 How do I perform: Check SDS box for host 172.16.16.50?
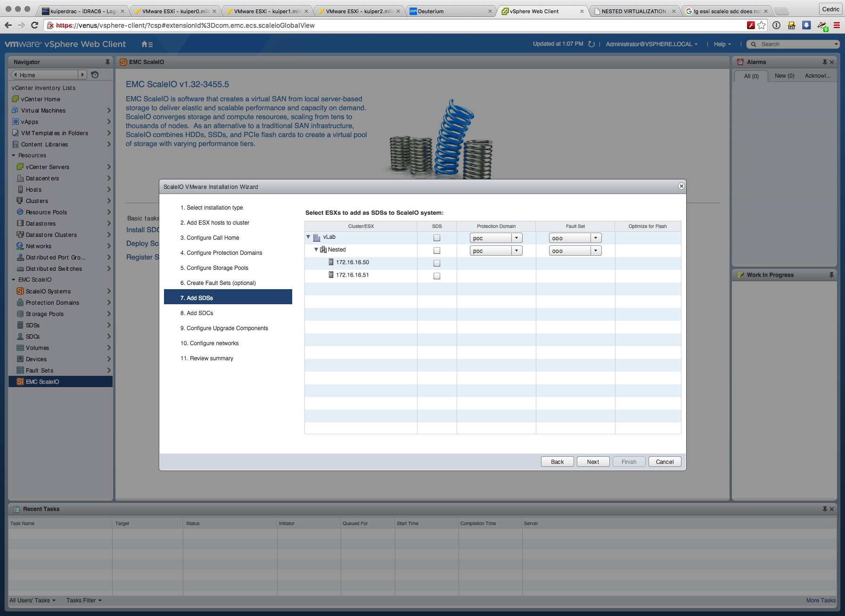(x=437, y=263)
